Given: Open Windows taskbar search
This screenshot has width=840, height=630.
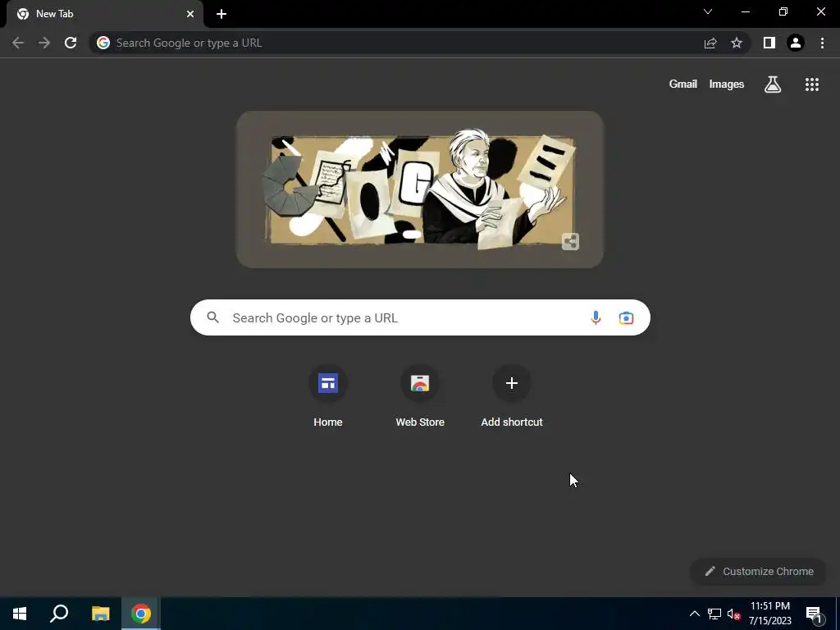Looking at the screenshot, I should pyautogui.click(x=59, y=614).
